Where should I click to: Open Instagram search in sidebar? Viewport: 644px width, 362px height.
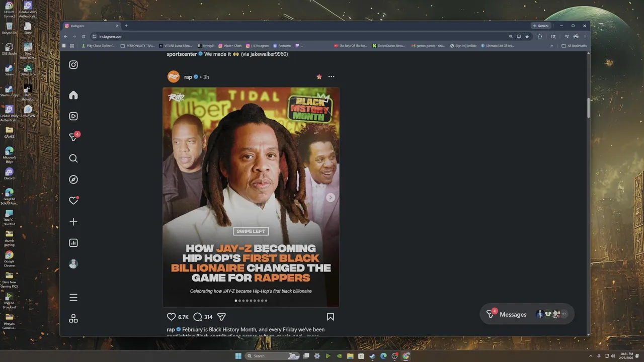click(x=73, y=158)
